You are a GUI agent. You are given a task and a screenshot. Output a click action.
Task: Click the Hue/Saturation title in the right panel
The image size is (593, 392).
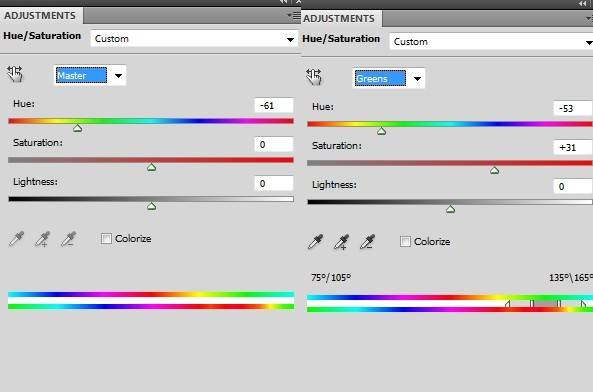(x=341, y=39)
